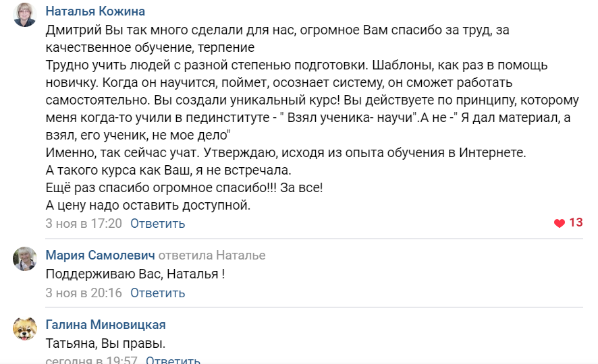This screenshot has height=364, width=598.
Task: Open the profile name Наталья Кожина
Action: pos(95,11)
